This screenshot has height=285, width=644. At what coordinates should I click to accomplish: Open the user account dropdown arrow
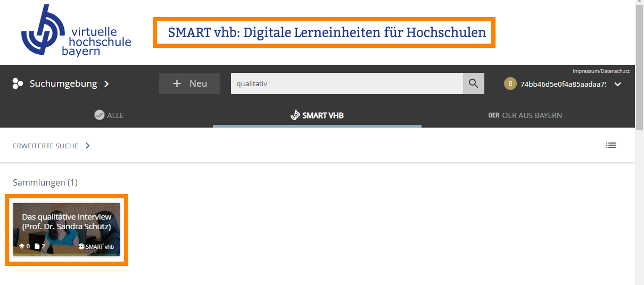(617, 84)
